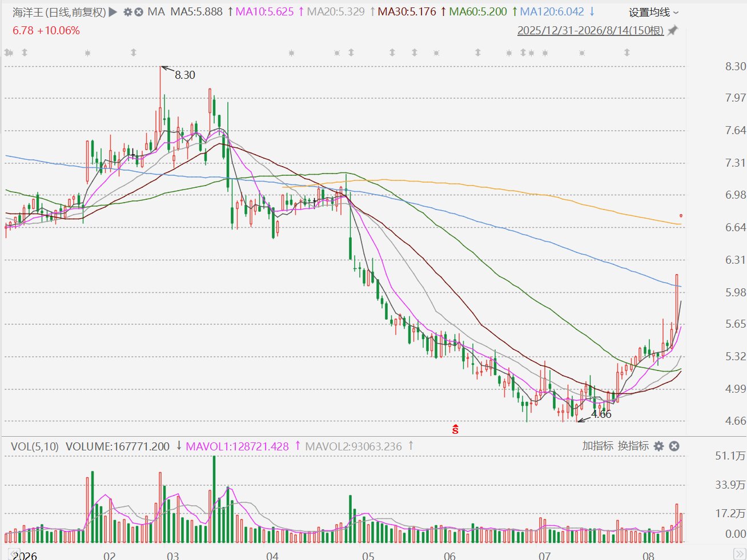Select the MAVOL1:128721.428 legend entry
Screen dimensions: 747x560
[x=238, y=446]
